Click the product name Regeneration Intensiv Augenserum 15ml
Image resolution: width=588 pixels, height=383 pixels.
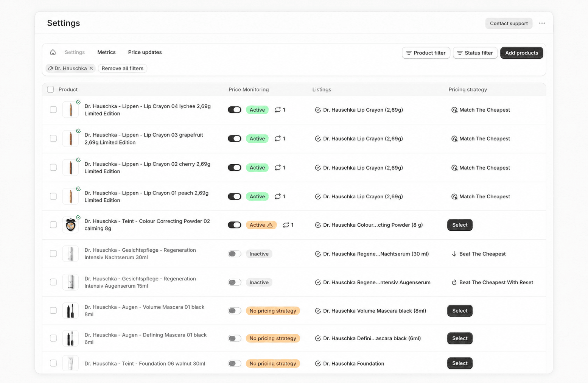tap(140, 282)
